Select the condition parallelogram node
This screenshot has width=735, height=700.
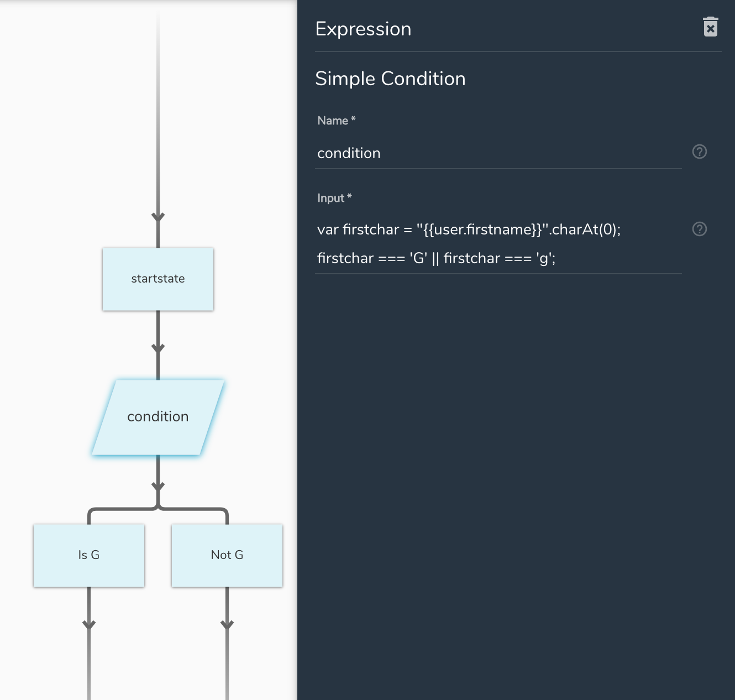(x=158, y=417)
